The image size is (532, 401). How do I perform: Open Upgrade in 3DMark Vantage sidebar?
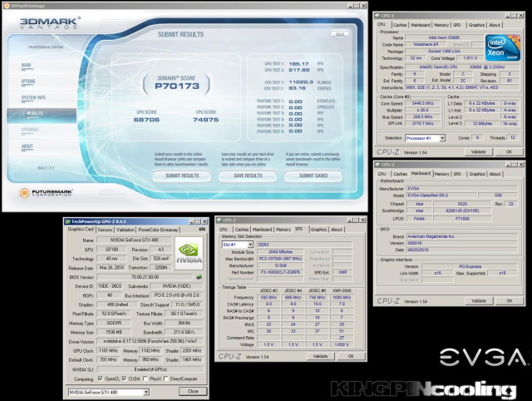click(30, 130)
